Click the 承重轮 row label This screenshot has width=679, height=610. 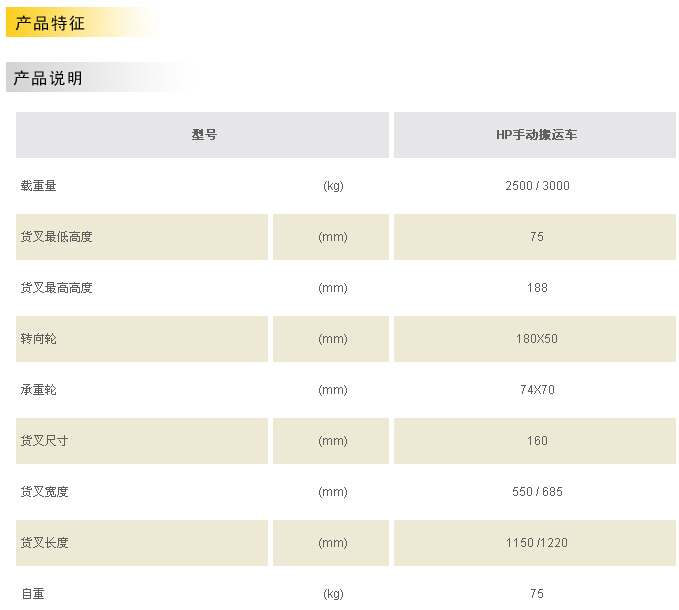point(39,390)
